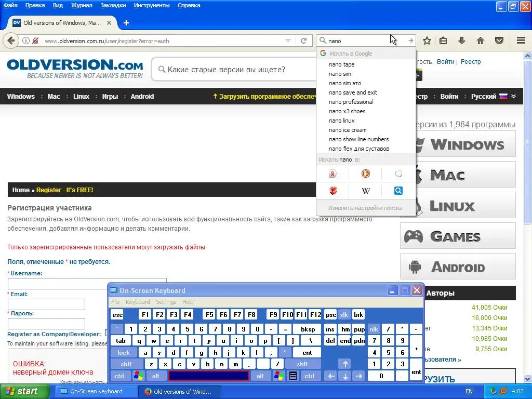Search nano with the blue magnifier engine icon
Viewport: 532px width, 399px height.
pyautogui.click(x=398, y=191)
